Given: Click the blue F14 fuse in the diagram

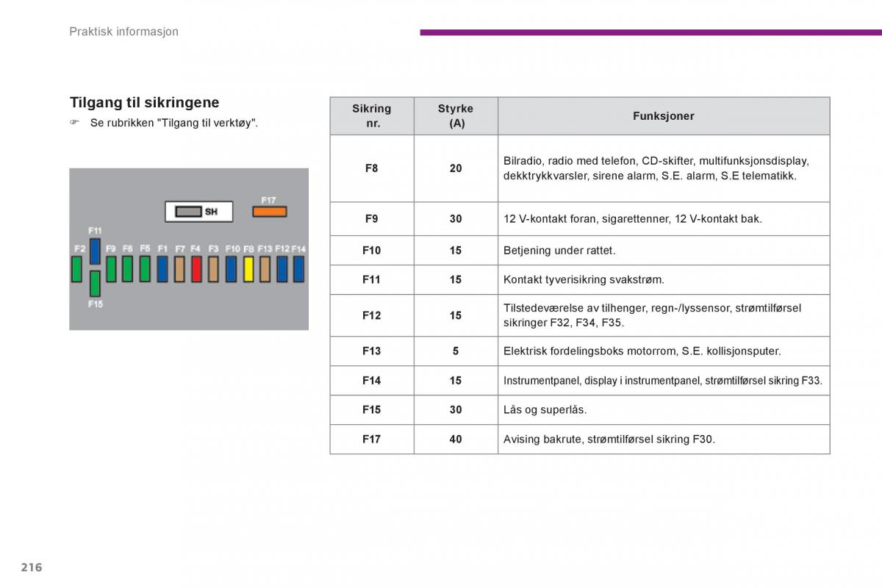Looking at the screenshot, I should pos(298,269).
